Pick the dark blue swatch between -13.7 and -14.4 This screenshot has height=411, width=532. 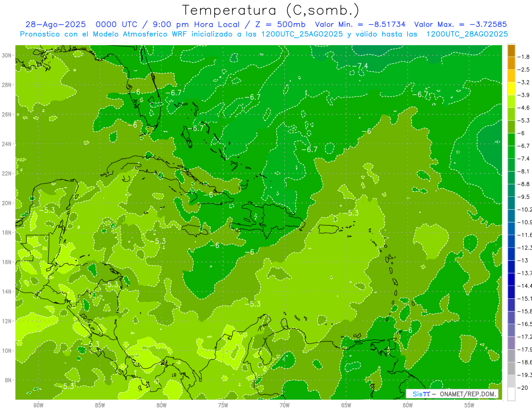pos(511,279)
